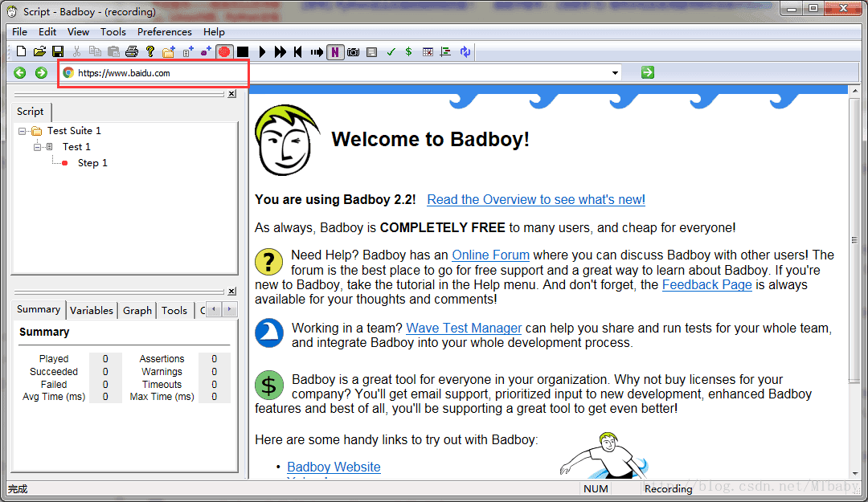The width and height of the screenshot is (868, 502).
Task: Click green Go arrow beside address bar
Action: [x=648, y=72]
